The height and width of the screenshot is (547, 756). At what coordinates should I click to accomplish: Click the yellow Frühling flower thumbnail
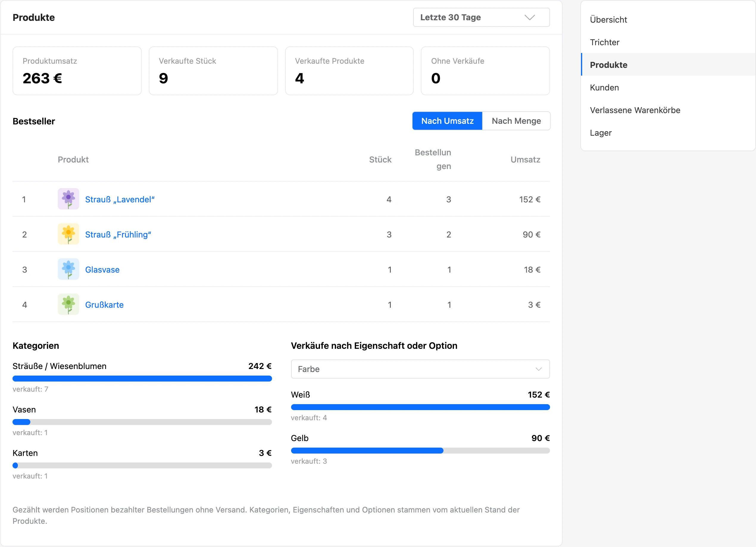[x=68, y=234]
